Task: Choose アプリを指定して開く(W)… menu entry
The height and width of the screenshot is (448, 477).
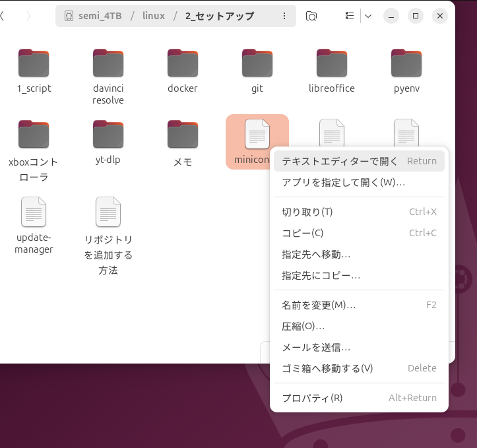Action: [359, 182]
